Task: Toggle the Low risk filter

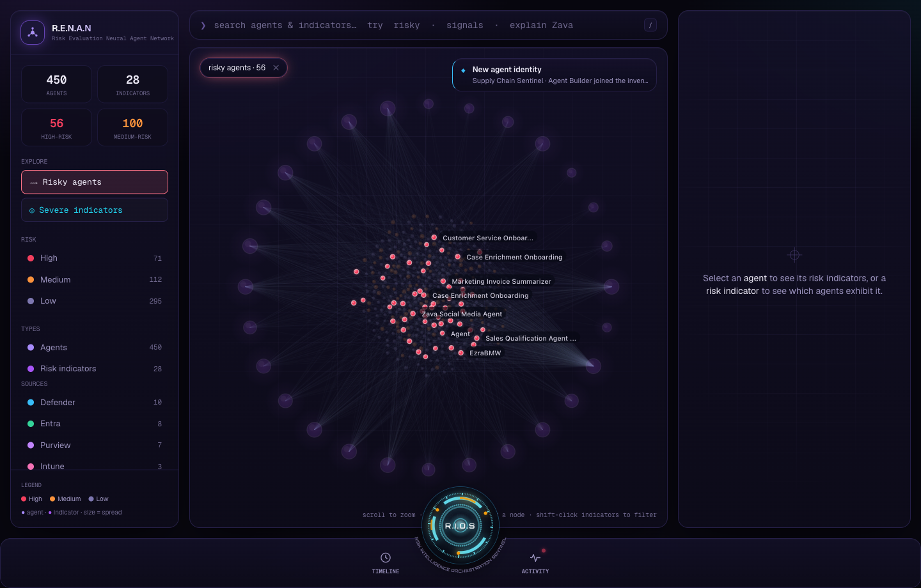Action: pos(95,301)
